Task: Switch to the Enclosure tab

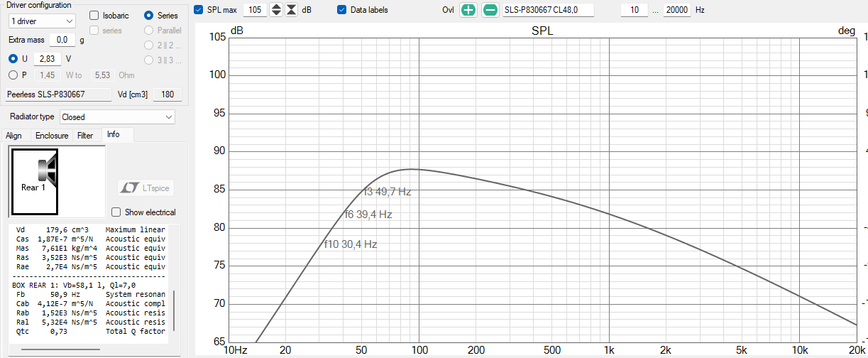Action: [52, 135]
